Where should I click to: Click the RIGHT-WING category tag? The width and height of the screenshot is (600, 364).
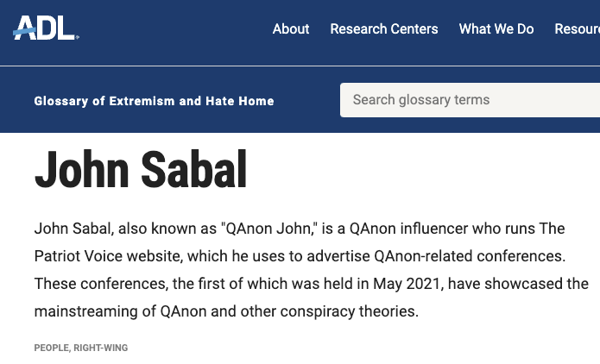coord(101,348)
